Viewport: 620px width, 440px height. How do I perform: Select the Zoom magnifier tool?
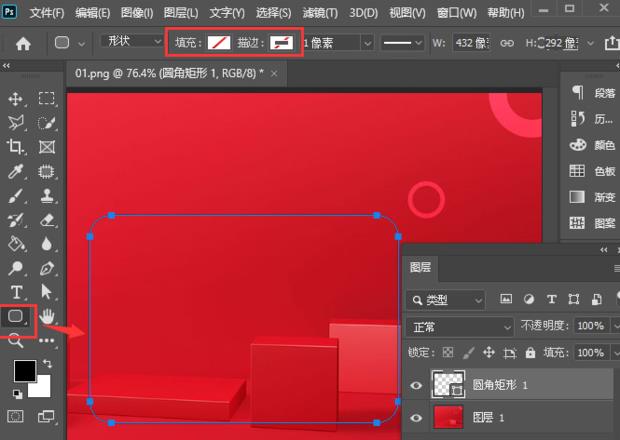[16, 340]
